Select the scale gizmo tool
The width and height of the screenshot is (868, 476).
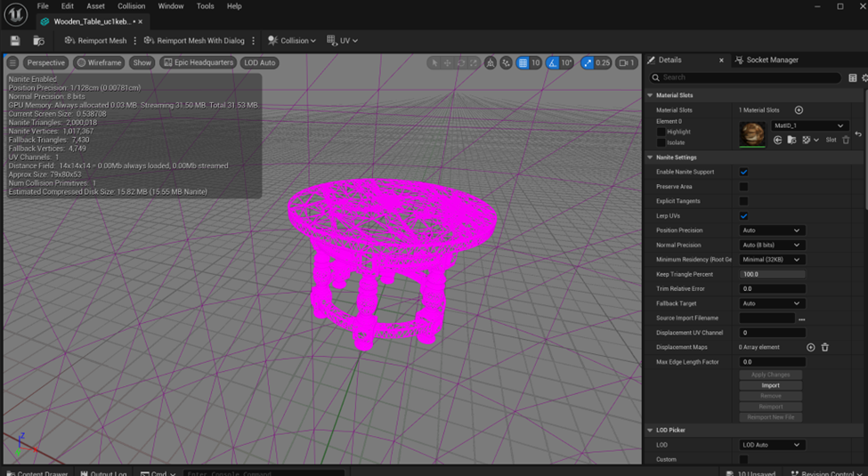point(474,63)
